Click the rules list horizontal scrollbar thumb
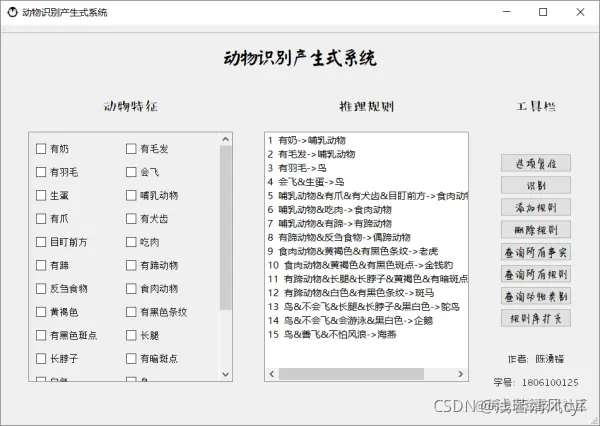Viewport: 601px width, 426px height. [x=351, y=374]
